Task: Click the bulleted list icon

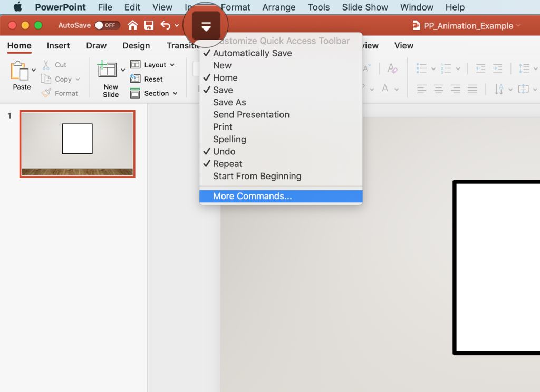Action: 421,68
